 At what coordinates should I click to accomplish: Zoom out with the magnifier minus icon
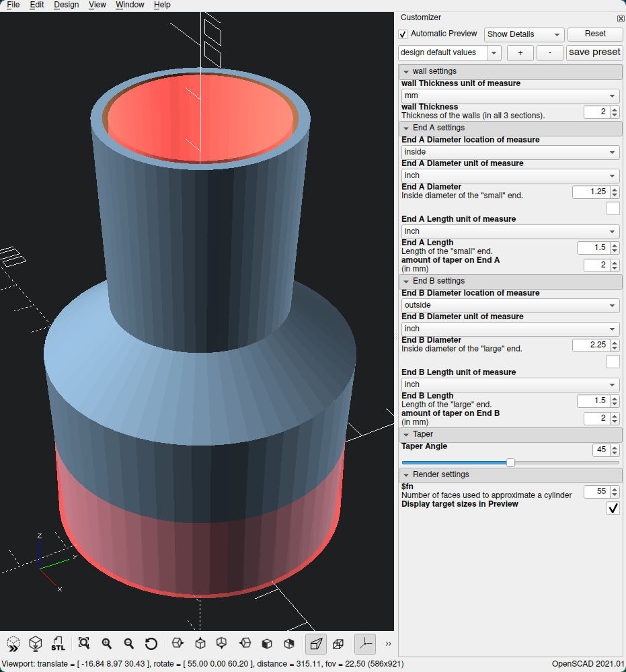(128, 643)
